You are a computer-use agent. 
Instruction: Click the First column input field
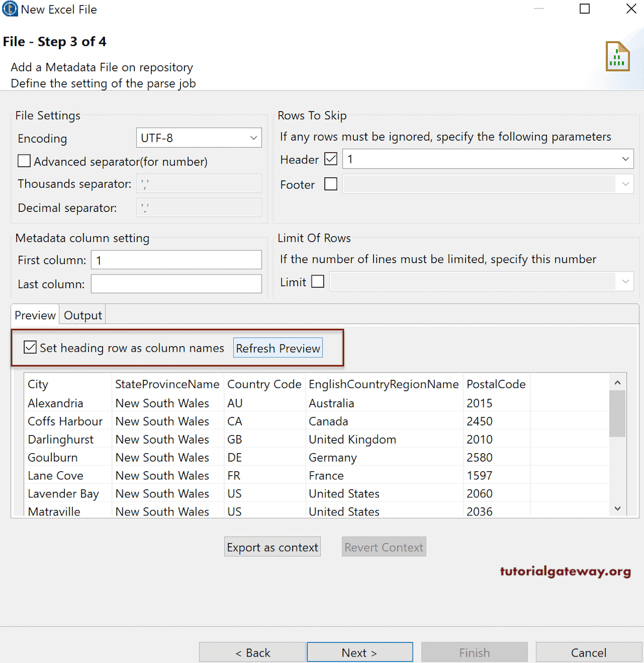coord(176,260)
